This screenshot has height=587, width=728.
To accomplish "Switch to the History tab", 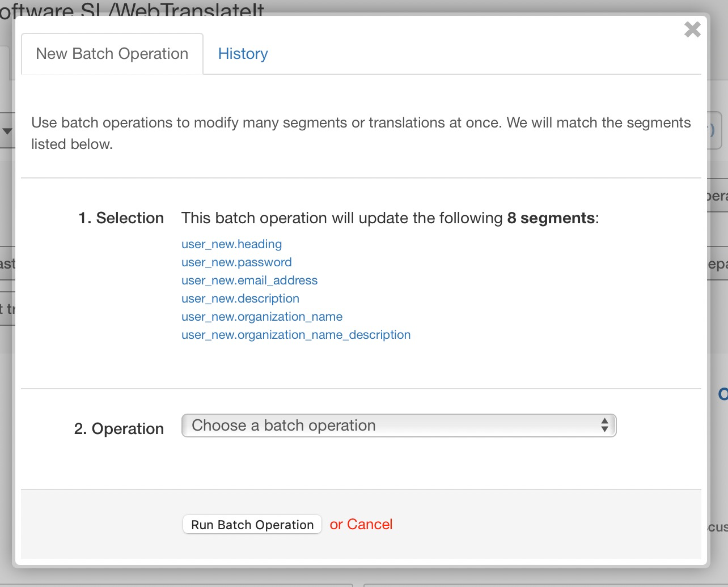I will tap(243, 54).
